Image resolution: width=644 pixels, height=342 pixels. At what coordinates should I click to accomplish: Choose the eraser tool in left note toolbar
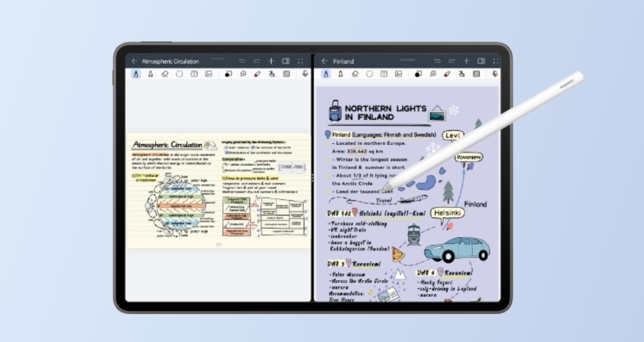(165, 74)
